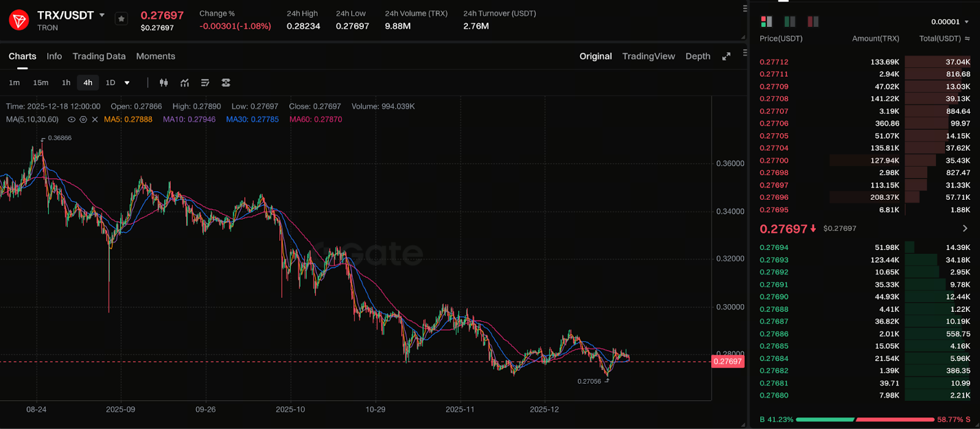Select bid price 0.27686

point(774,334)
